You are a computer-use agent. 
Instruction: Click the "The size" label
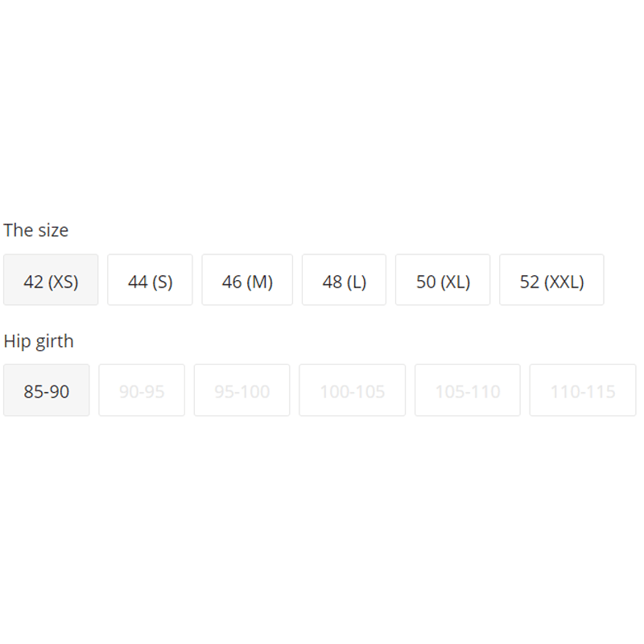(x=36, y=230)
